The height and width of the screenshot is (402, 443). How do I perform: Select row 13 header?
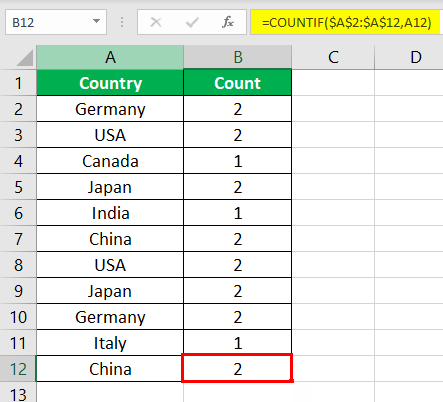pyautogui.click(x=18, y=392)
